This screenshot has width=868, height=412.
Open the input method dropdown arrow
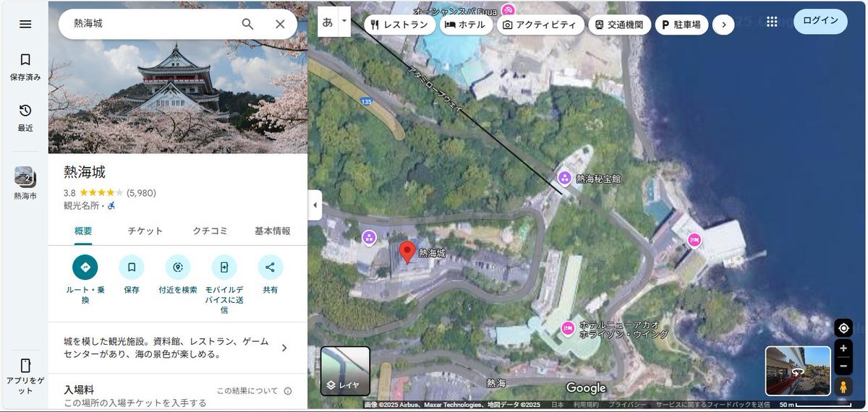pyautogui.click(x=344, y=22)
